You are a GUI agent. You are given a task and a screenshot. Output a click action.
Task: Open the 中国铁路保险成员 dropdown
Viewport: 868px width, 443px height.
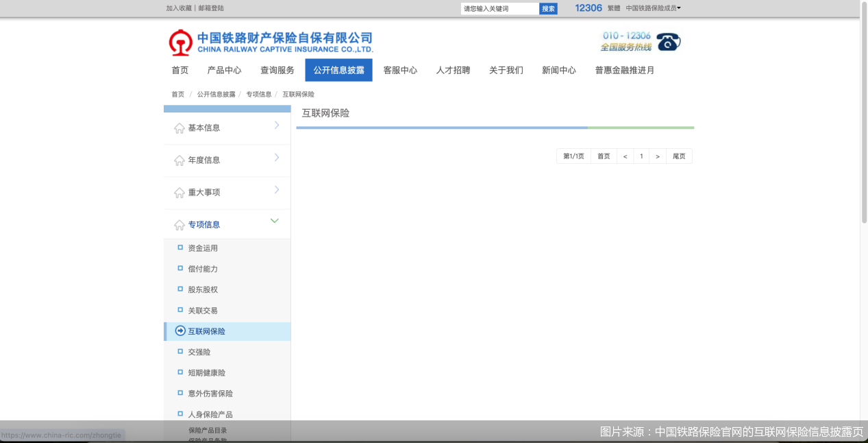653,8
